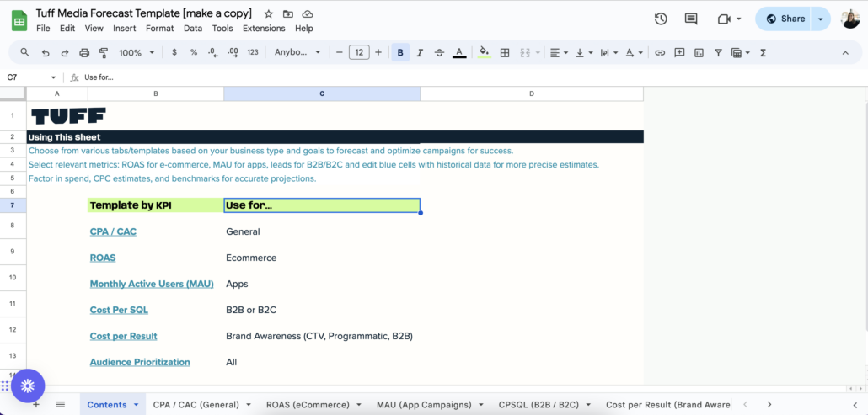Open version history clock icon
This screenshot has height=415, width=868.
tap(661, 19)
